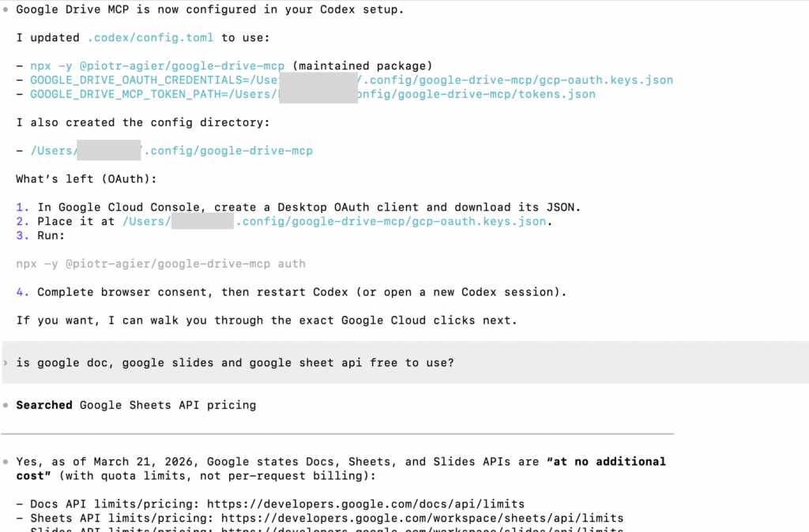The width and height of the screenshot is (809, 532).
Task: Click the GOOGLE_DRIVE_MCP_TOKEN_PATH tokens.json line
Action: [313, 94]
